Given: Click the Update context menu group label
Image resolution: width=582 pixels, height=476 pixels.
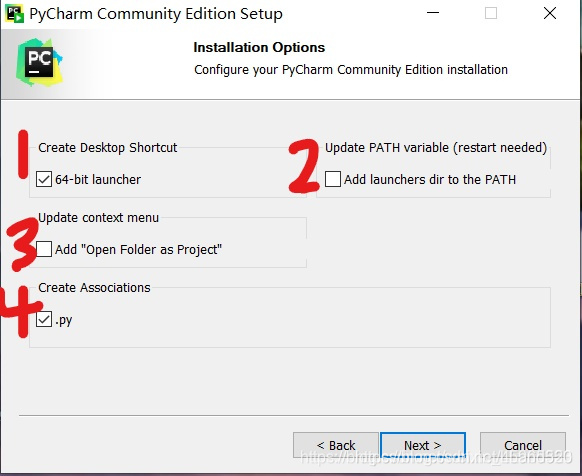Looking at the screenshot, I should tap(98, 218).
